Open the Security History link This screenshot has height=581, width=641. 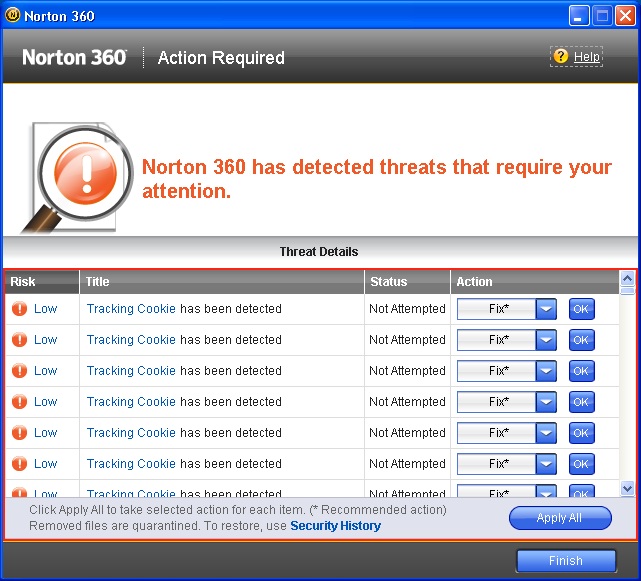(336, 526)
